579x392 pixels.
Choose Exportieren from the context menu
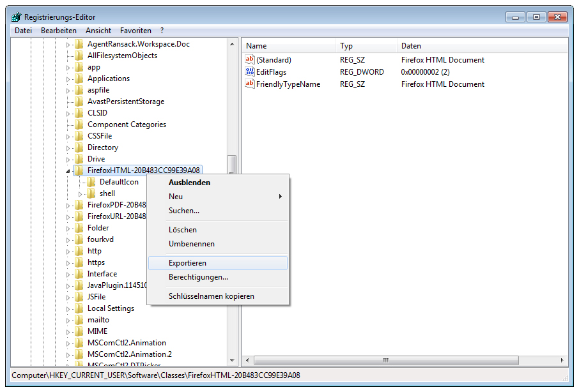[187, 263]
